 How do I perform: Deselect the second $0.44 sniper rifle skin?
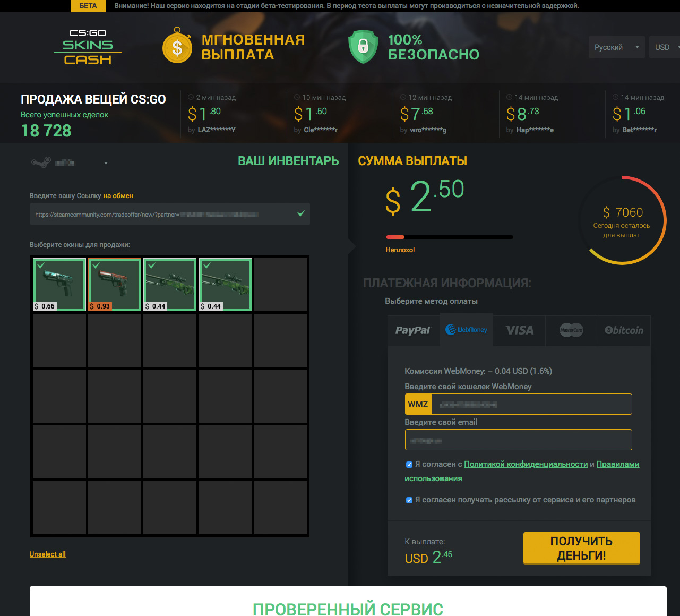point(225,284)
